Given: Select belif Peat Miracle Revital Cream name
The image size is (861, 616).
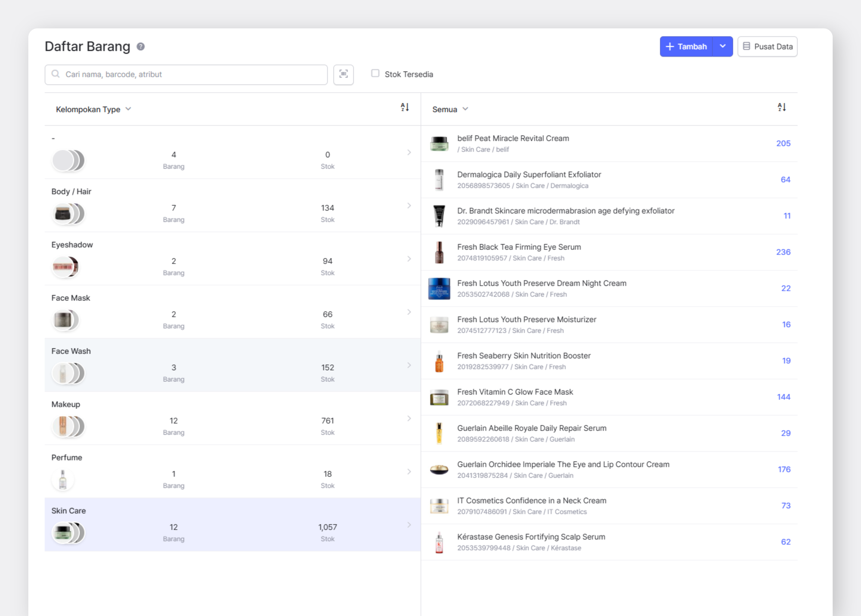Looking at the screenshot, I should point(513,138).
